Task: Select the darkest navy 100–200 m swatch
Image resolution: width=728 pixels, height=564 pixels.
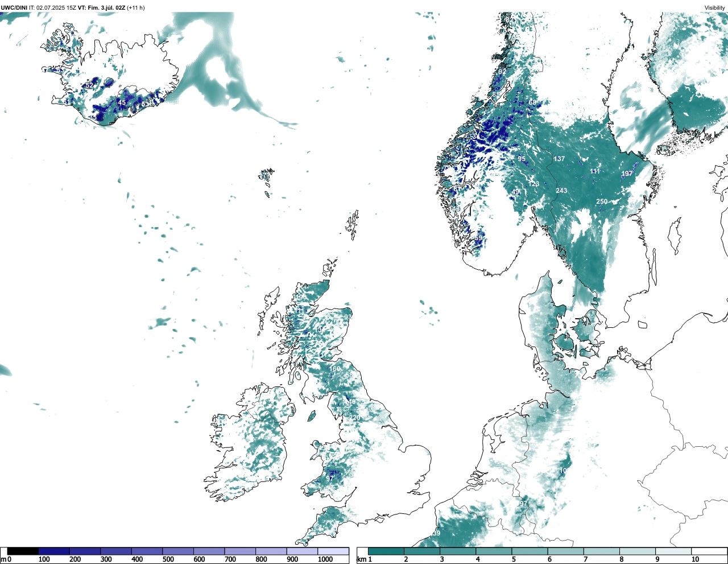Action: 54,551
